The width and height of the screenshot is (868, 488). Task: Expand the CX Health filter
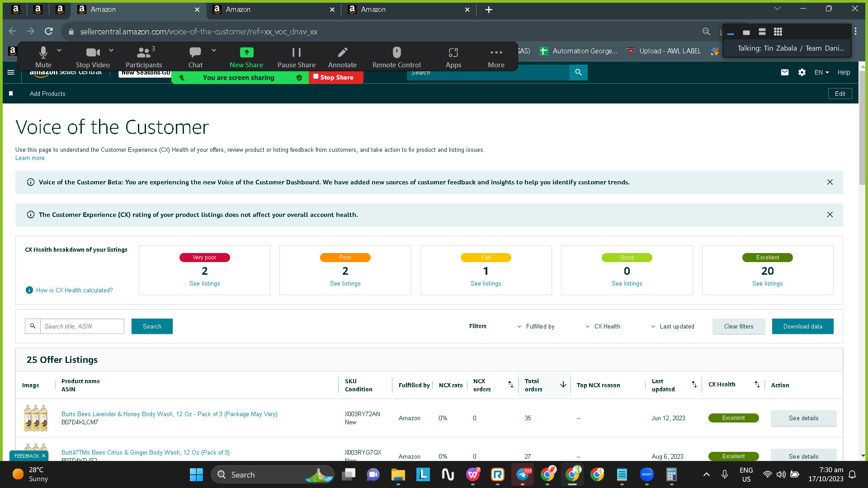(x=603, y=326)
